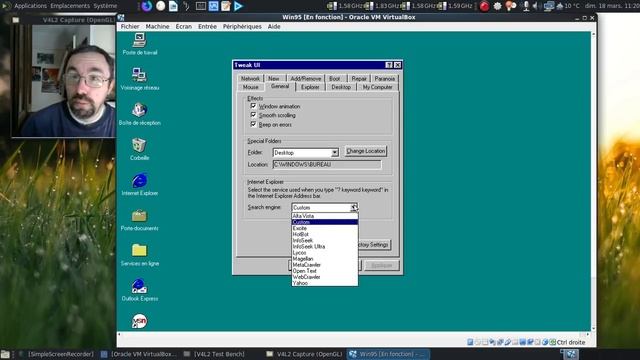640x360 pixels.
Task: Open the network monitor tray icon
Action: (x=549, y=6)
